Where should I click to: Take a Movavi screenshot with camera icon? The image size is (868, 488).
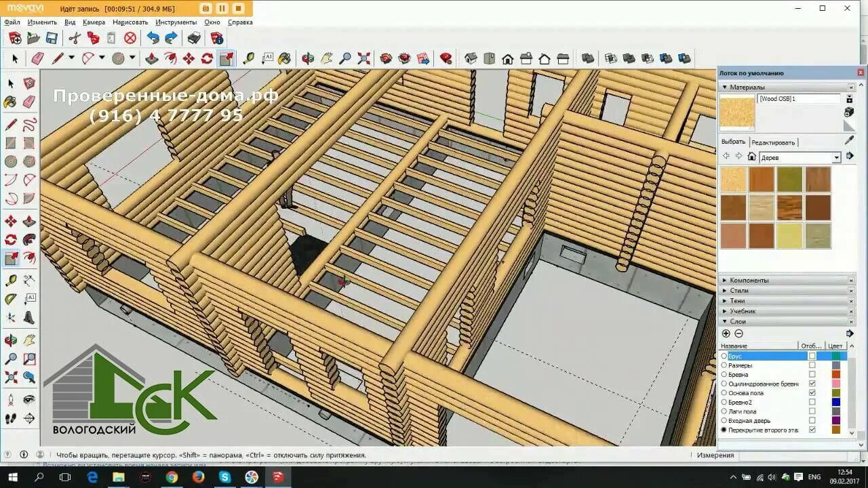206,9
